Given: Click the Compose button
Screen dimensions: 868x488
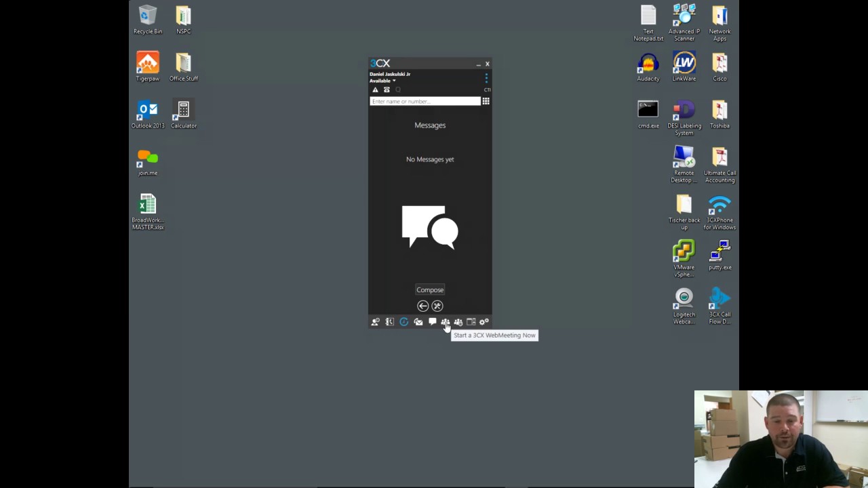Looking at the screenshot, I should pyautogui.click(x=430, y=290).
